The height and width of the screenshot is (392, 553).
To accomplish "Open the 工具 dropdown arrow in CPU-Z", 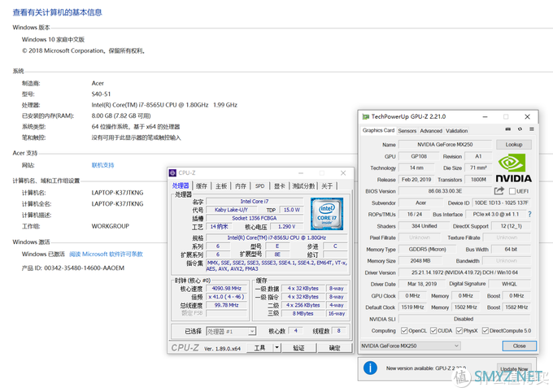I will click(276, 348).
